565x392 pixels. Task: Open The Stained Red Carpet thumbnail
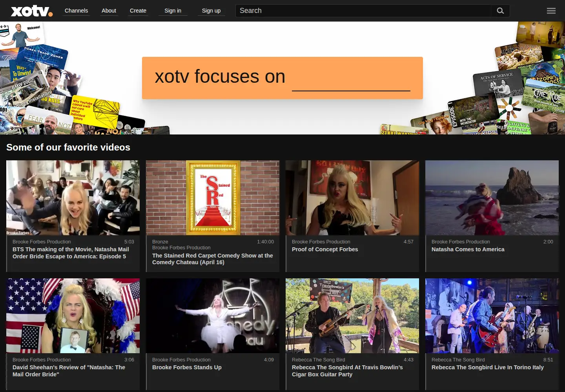tap(213, 198)
